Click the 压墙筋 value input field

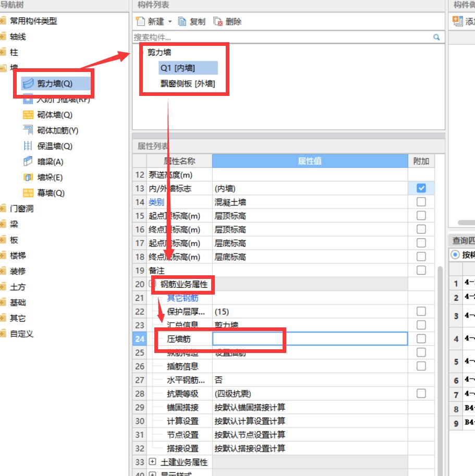(x=310, y=338)
